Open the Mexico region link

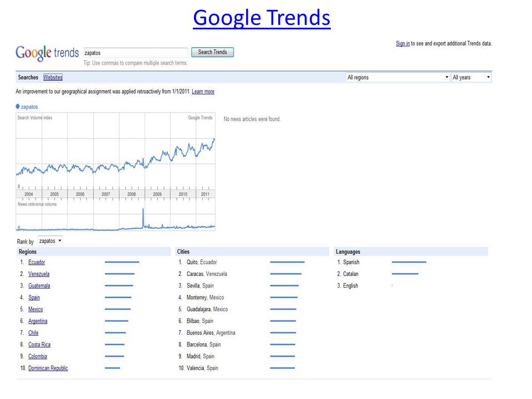(35, 309)
